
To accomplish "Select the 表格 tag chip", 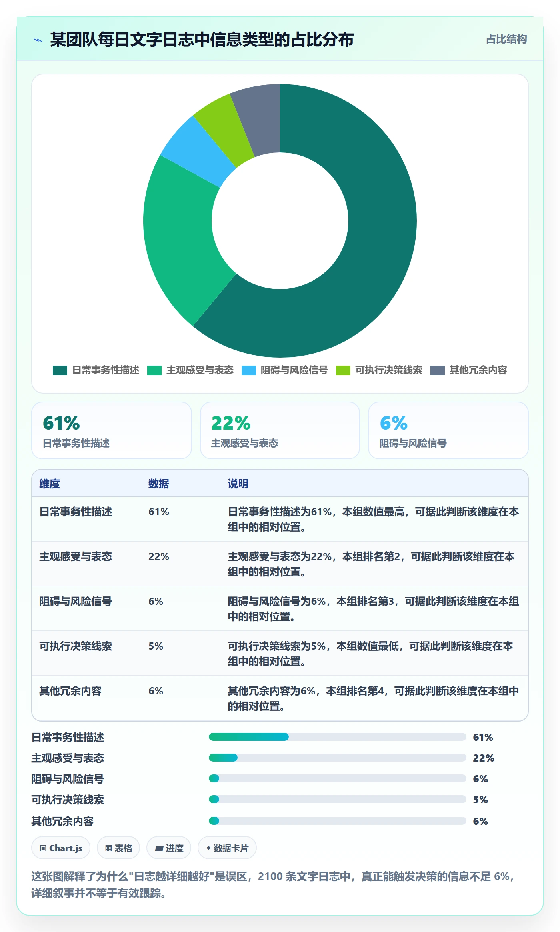I will 118,848.
